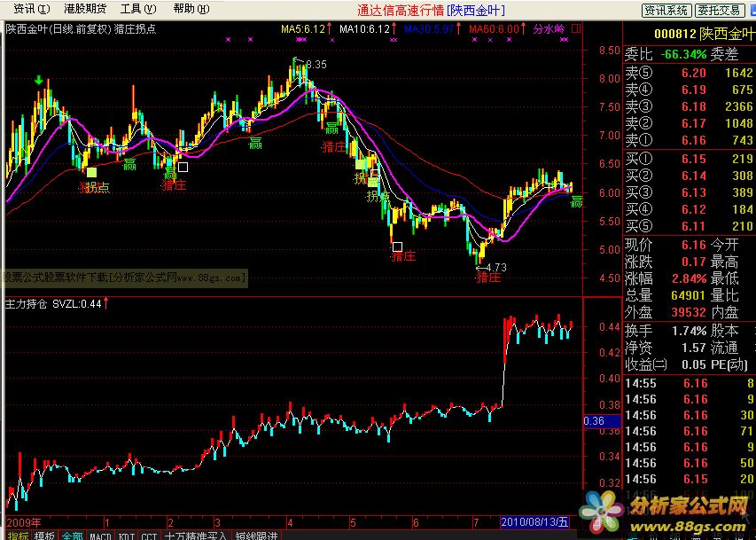Viewport: 756px width, 540px height.
Task: Click the MA30:5.97 moving average label
Action: 429,29
